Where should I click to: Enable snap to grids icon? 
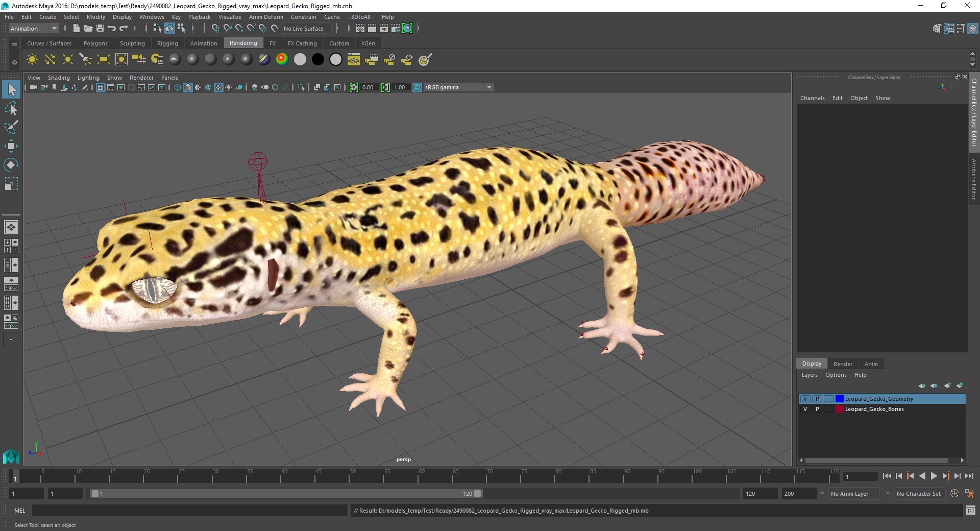(216, 29)
